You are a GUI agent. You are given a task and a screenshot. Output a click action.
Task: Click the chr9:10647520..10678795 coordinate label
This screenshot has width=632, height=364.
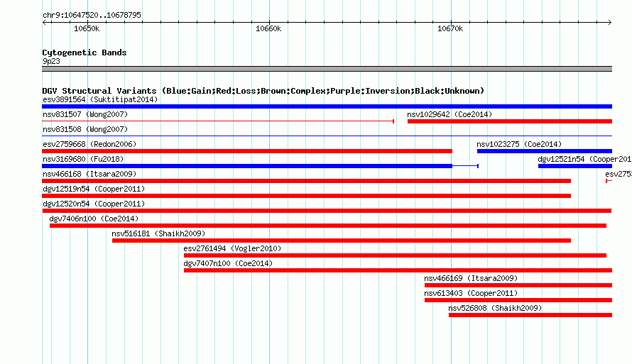tap(92, 15)
